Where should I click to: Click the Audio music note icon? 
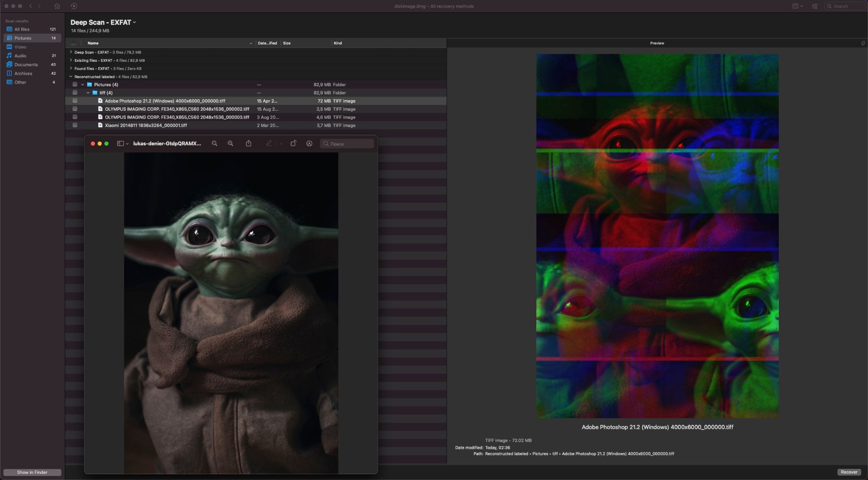click(x=9, y=56)
